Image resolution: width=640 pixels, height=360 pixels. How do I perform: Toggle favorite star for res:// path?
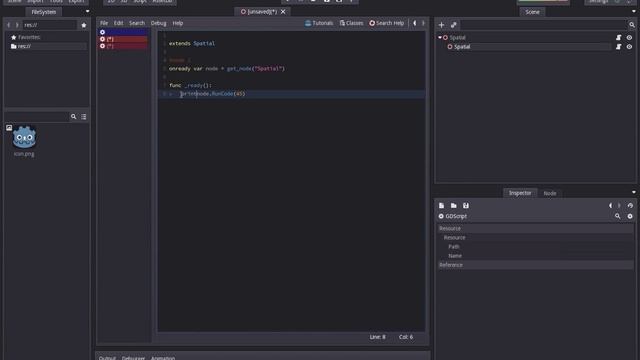[84, 25]
